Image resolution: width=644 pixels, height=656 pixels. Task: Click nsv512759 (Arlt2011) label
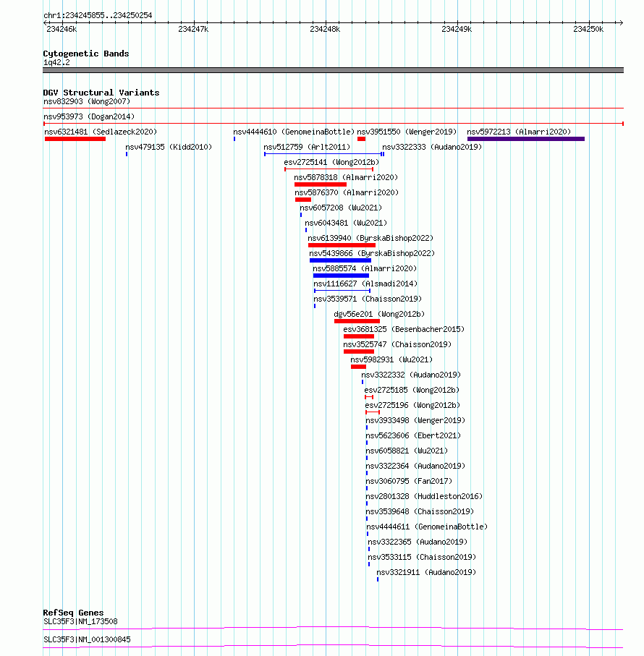[307, 148]
